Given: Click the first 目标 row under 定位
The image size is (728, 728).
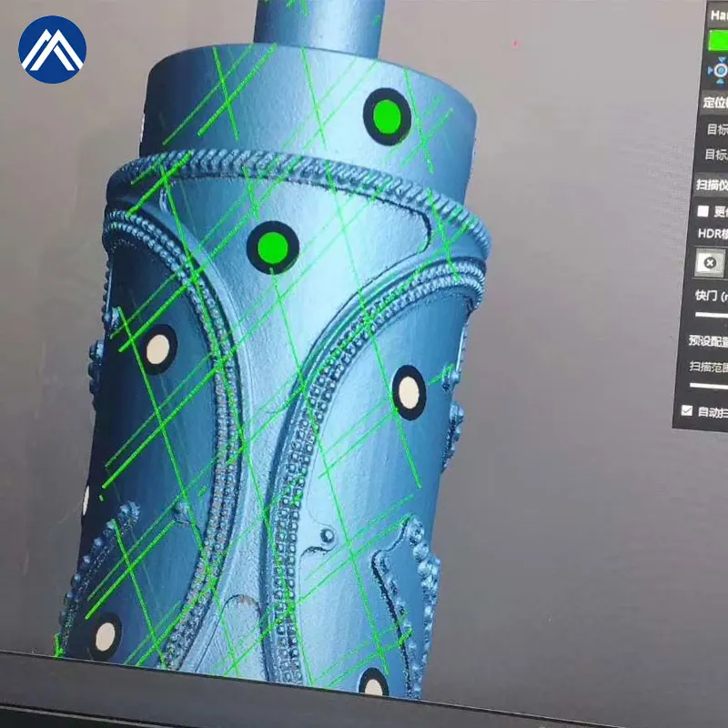Looking at the screenshot, I should pyautogui.click(x=716, y=129).
